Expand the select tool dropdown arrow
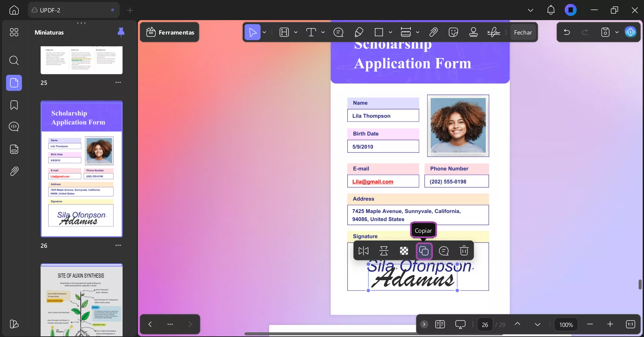Screen dimensions: 644x337 264,32
